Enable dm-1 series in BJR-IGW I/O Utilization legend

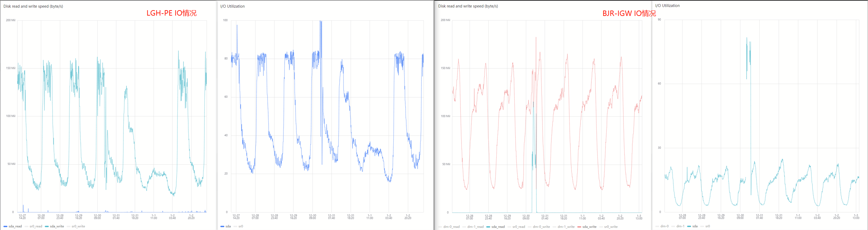pyautogui.click(x=680, y=226)
